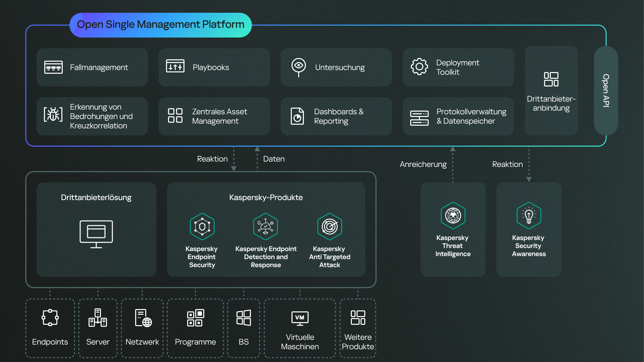
Task: Select the Open API vertical pill
Action: pos(606,90)
